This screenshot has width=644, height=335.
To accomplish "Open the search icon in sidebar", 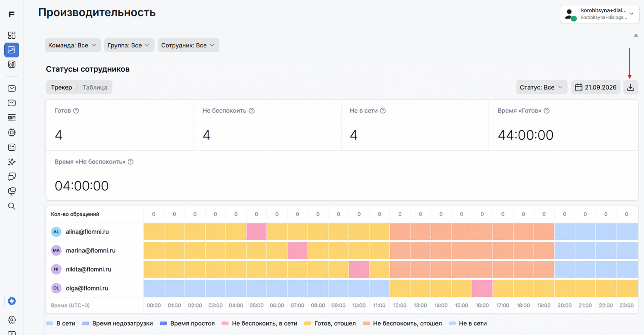I will [12, 206].
